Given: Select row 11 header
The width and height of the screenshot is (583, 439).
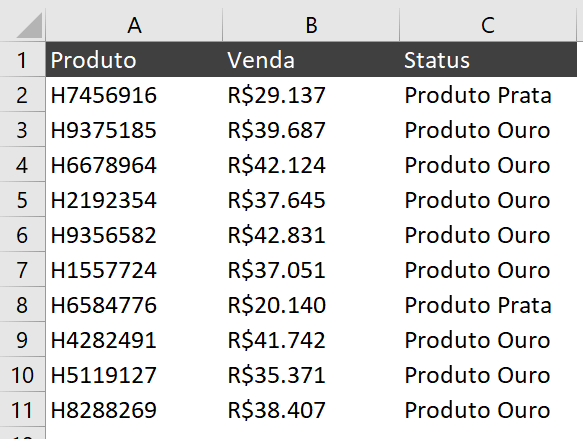Looking at the screenshot, I should 22,410.
